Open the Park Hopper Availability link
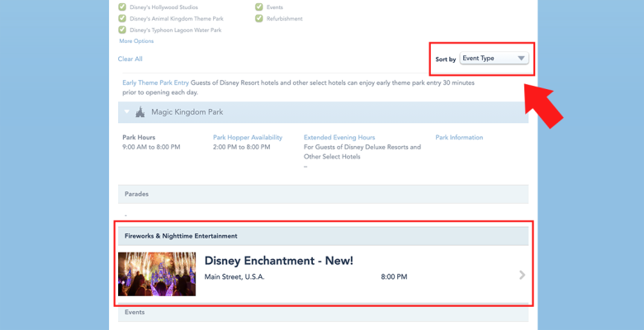This screenshot has width=644, height=330. click(248, 138)
